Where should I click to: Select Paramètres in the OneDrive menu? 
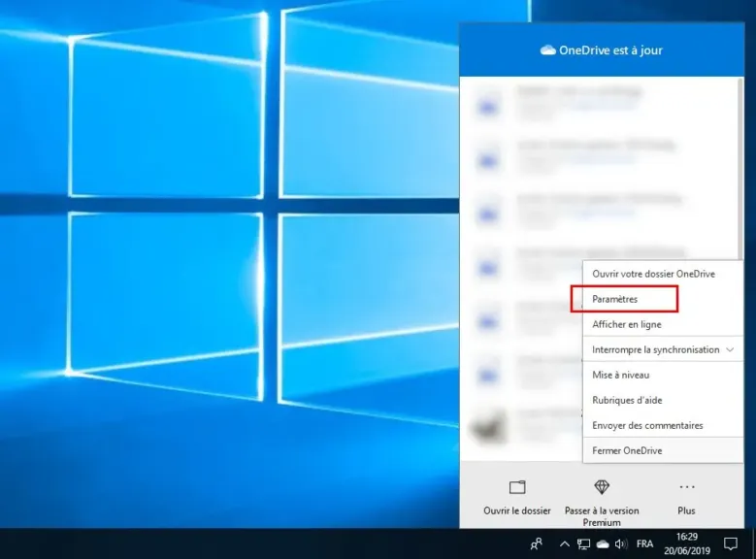[x=663, y=299]
